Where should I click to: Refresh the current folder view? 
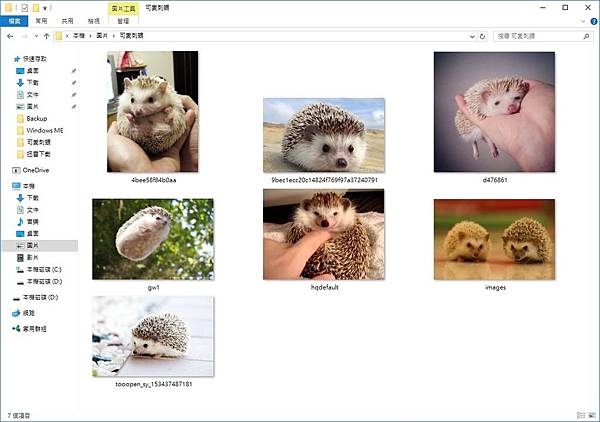pyautogui.click(x=483, y=36)
